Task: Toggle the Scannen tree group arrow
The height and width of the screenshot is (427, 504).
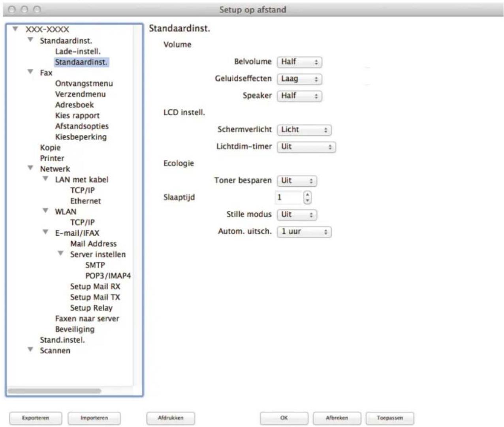Action: click(30, 350)
